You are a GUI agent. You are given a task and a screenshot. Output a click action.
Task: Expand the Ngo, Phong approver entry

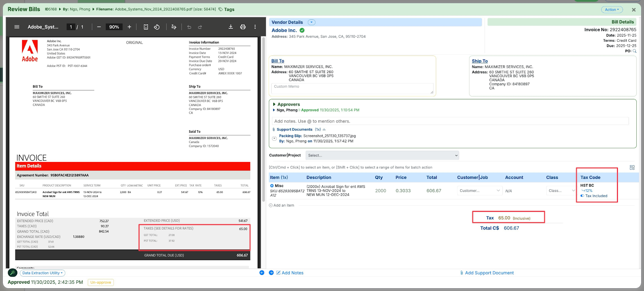coord(274,110)
